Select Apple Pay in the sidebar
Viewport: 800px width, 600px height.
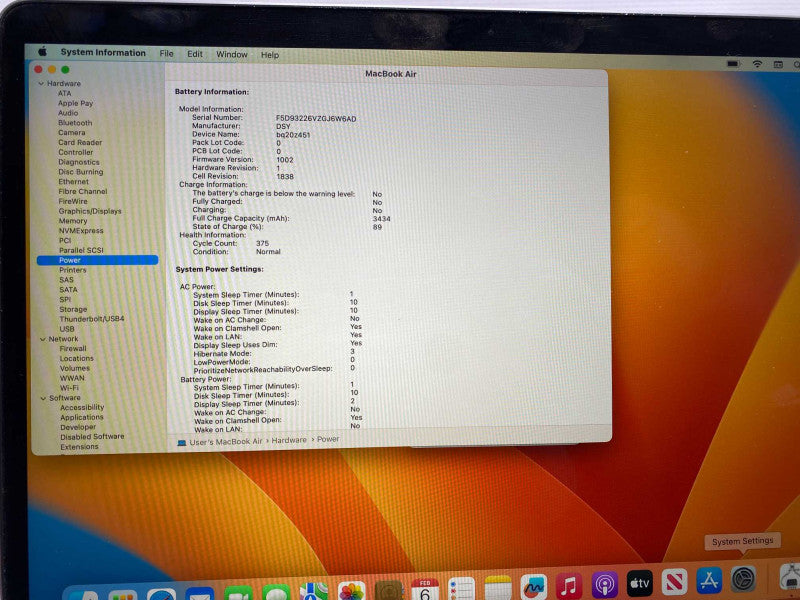[x=75, y=103]
